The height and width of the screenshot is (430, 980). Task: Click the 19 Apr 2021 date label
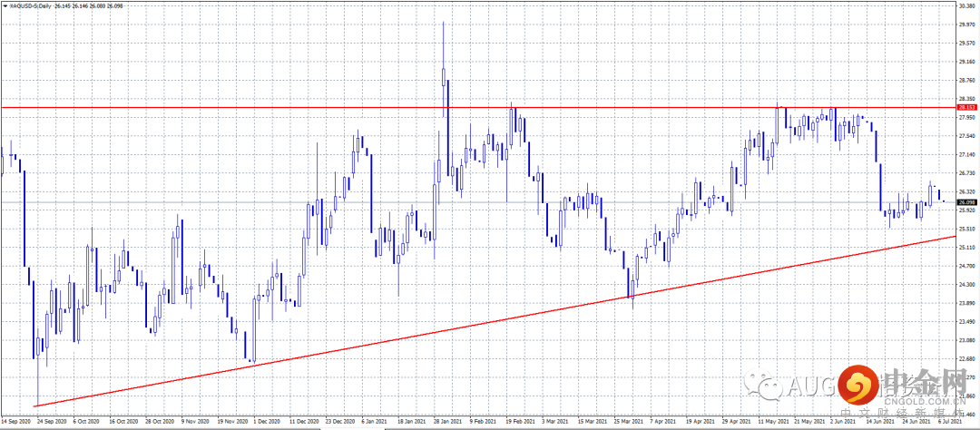point(700,421)
